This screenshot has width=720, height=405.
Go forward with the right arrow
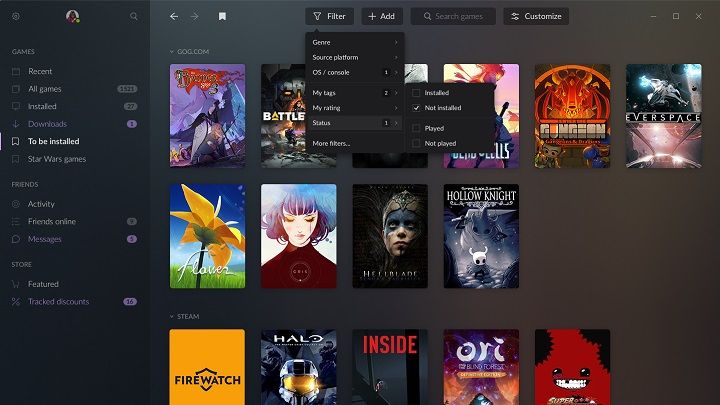[194, 17]
